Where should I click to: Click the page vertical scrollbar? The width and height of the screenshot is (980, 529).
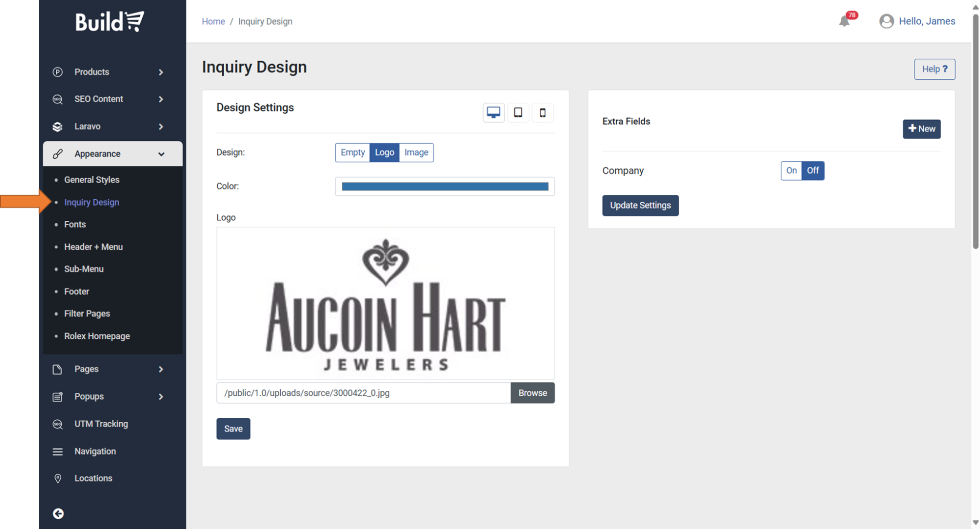coord(975,131)
